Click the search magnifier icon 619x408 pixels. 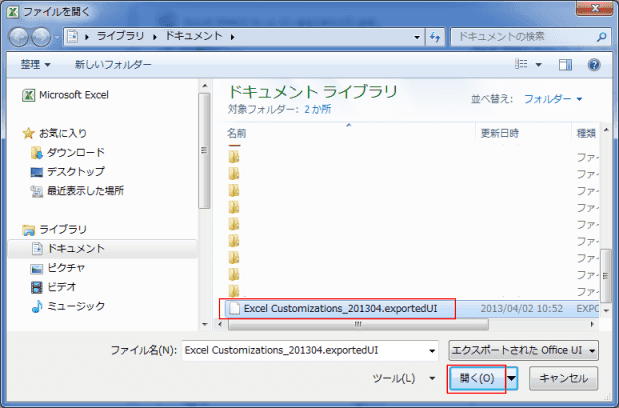pos(601,37)
